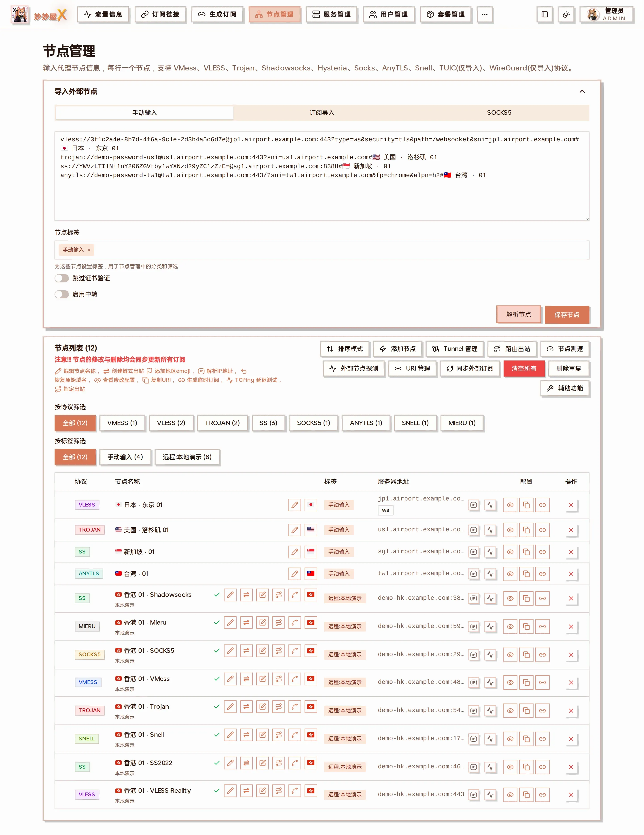Filter by tag 远程:本地演示 (8)
This screenshot has height=835, width=644.
coord(187,457)
